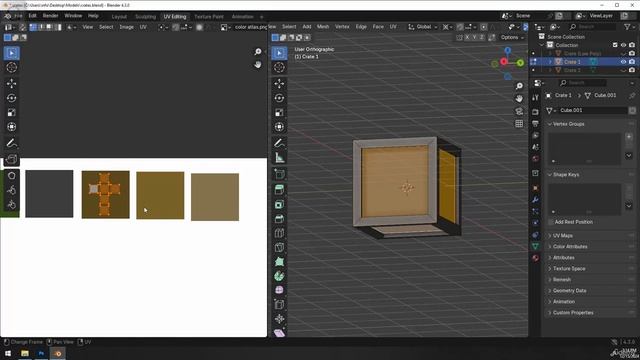Image resolution: width=640 pixels, height=360 pixels.
Task: Select the Extrude Region tool
Action: pos(279,190)
